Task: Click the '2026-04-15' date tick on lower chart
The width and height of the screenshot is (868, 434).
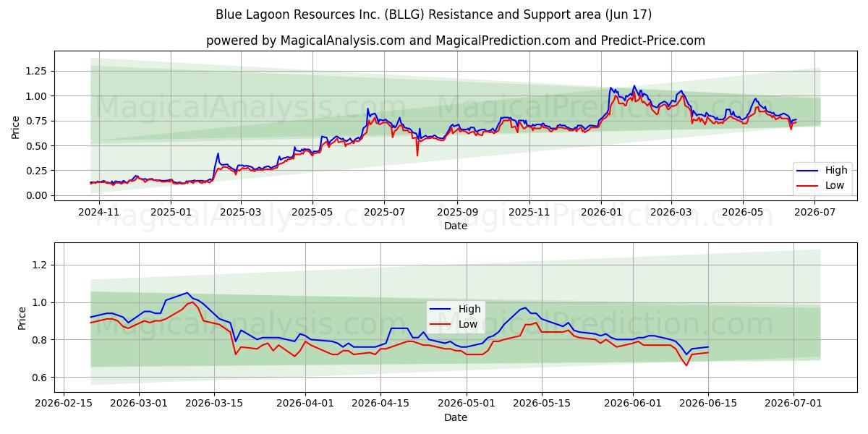Action: pos(380,404)
